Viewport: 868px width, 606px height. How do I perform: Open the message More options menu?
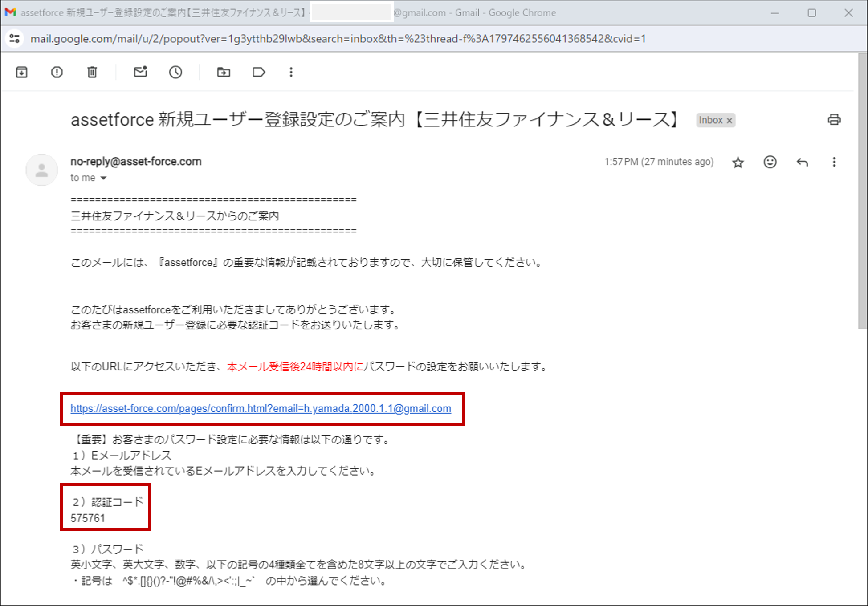click(834, 162)
